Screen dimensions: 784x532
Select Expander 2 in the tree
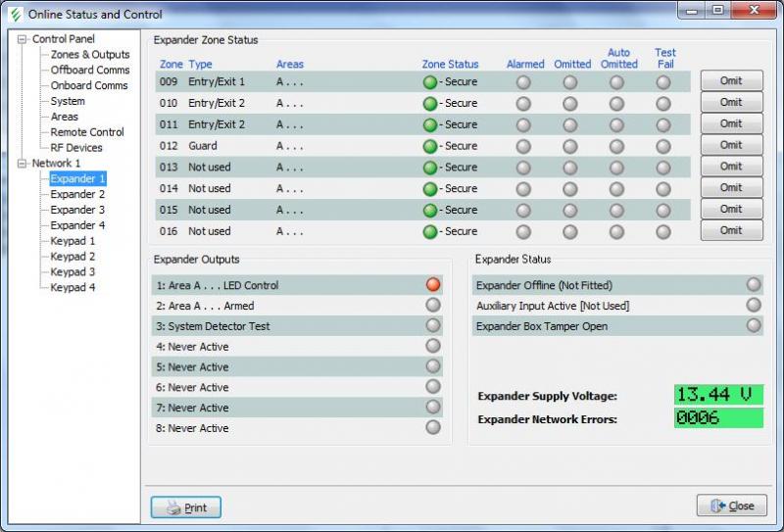coord(77,194)
